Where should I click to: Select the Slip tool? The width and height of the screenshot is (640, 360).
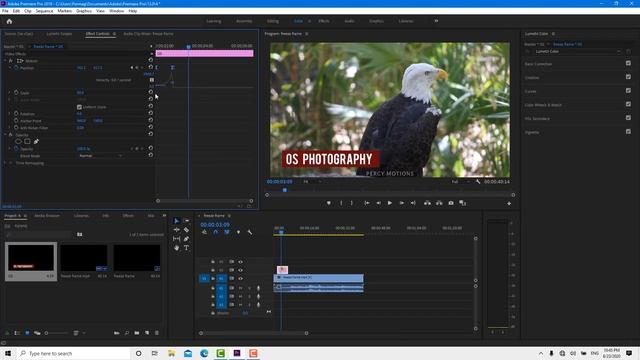click(176, 239)
